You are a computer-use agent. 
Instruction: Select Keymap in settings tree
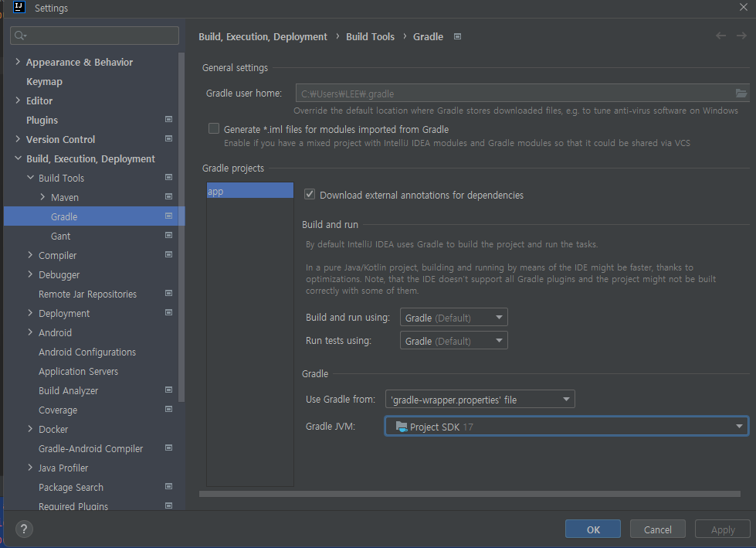click(44, 81)
